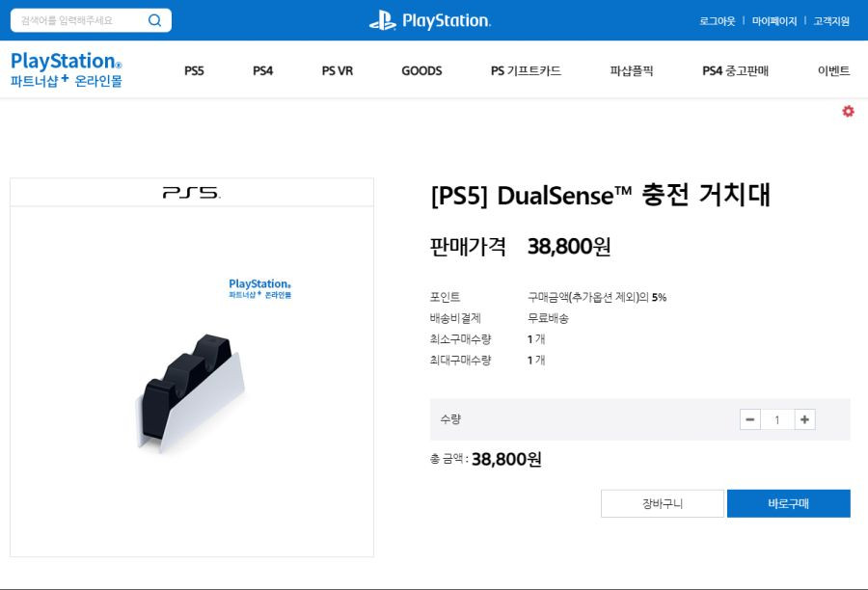Viewport: 868px width, 590px height.
Task: Click the DualSense charging station image
Action: click(190, 392)
